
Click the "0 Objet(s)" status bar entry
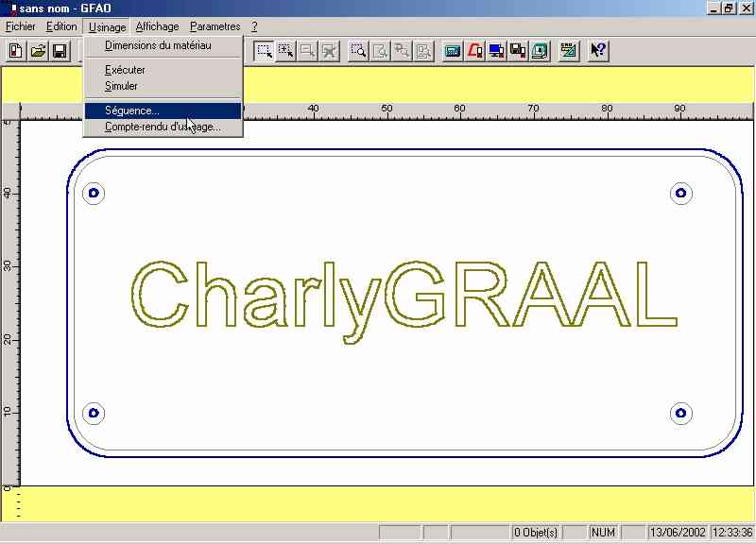535,533
